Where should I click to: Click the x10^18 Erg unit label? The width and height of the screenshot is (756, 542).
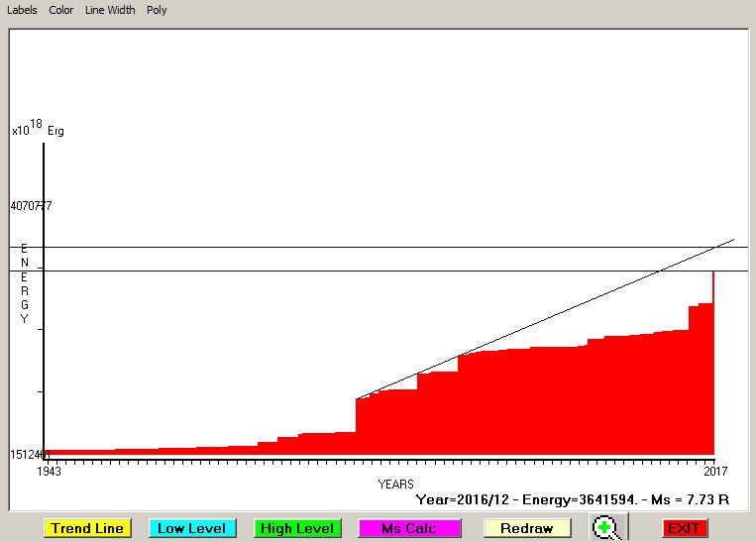tap(38, 129)
